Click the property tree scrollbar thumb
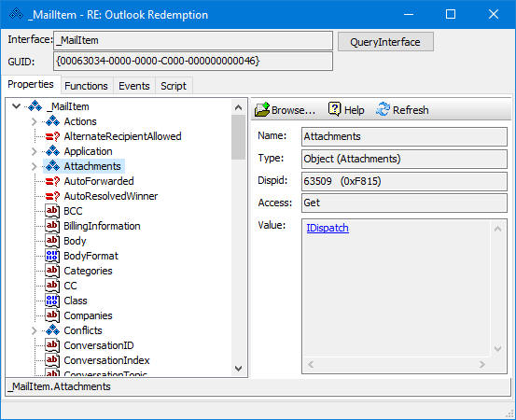 coord(239,137)
